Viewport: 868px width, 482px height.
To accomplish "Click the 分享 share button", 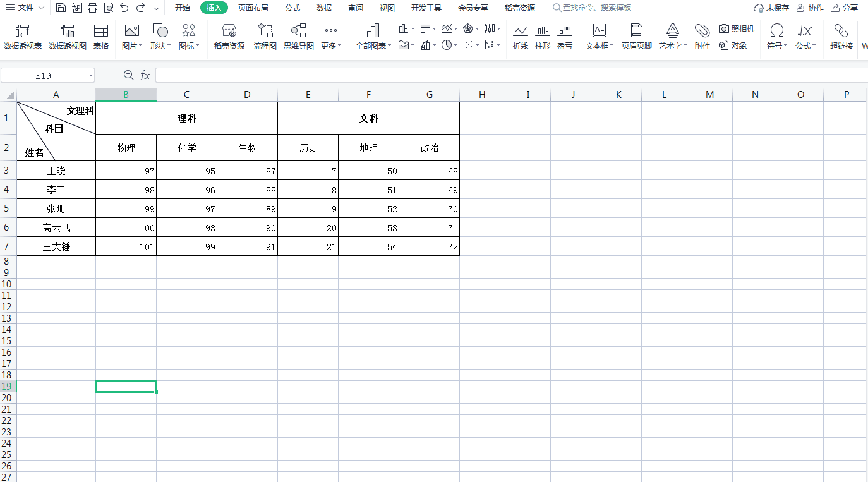I will 845,8.
